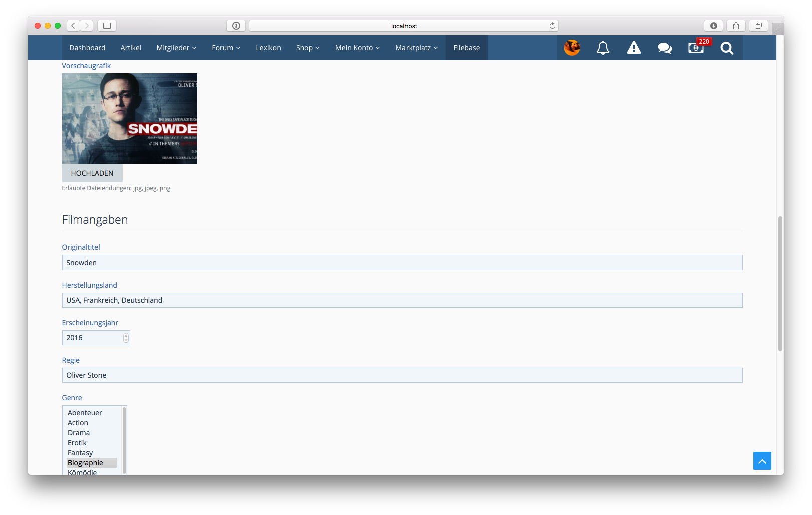Reload the page in address bar
The width and height of the screenshot is (812, 515).
coord(552,26)
